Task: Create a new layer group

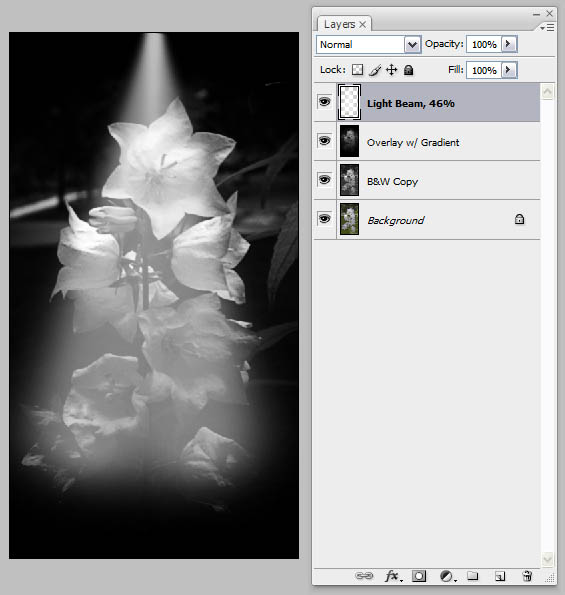Action: click(x=472, y=576)
